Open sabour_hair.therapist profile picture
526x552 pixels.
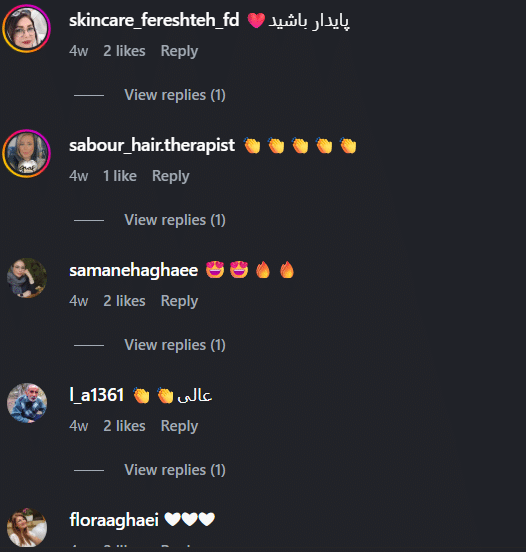point(26,153)
